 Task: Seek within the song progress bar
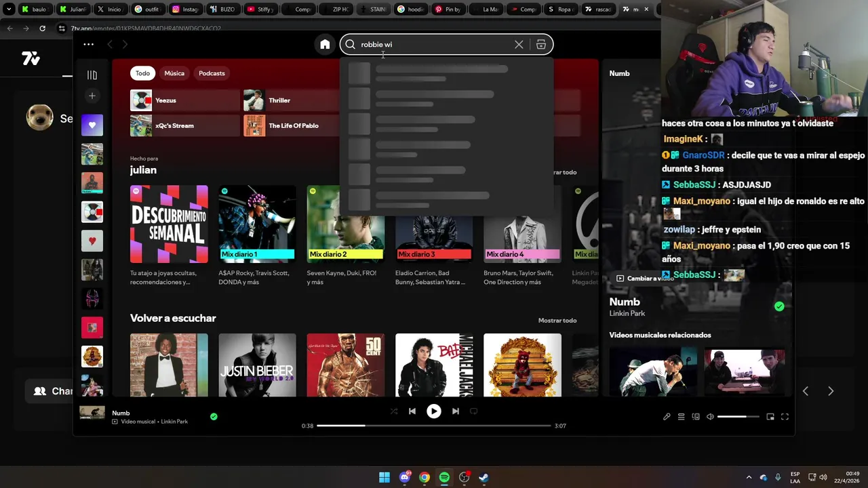pyautogui.click(x=434, y=426)
